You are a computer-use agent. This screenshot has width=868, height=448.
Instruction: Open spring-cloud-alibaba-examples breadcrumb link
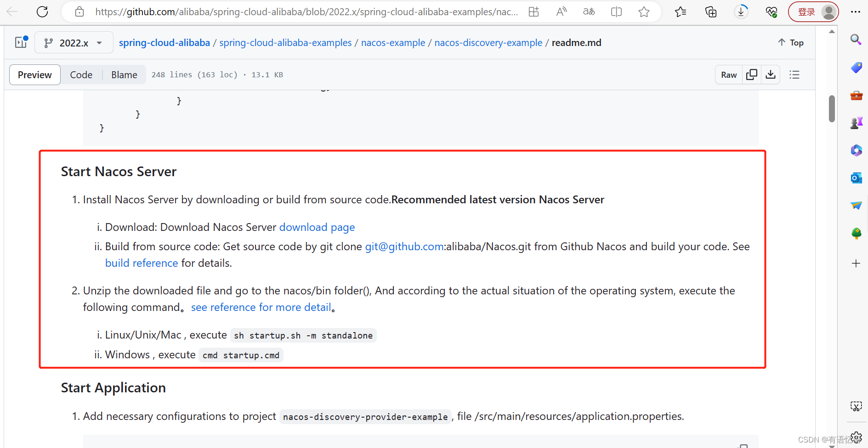[x=285, y=43]
